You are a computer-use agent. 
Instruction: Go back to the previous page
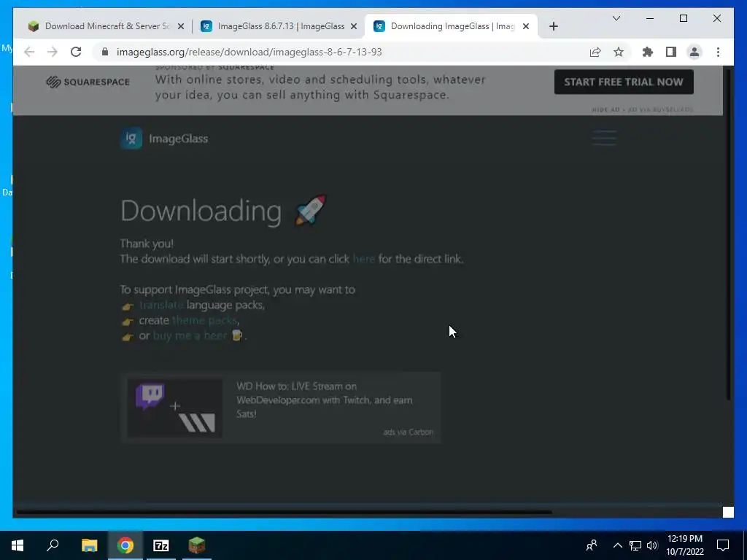[x=29, y=52]
